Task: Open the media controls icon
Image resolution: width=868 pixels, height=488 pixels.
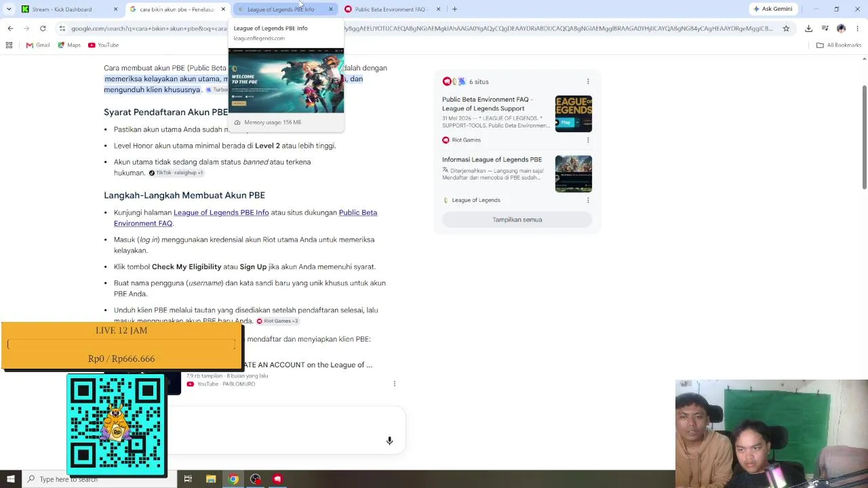Action: click(x=825, y=28)
